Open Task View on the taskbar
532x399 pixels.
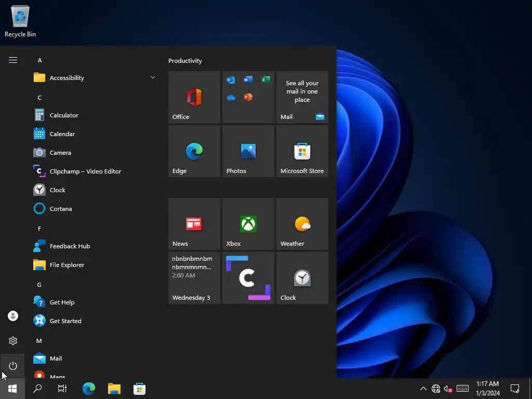[62, 389]
